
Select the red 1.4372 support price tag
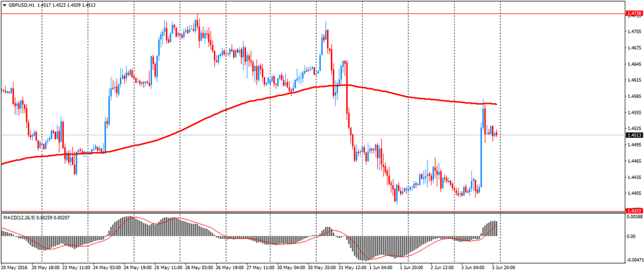[634, 211]
